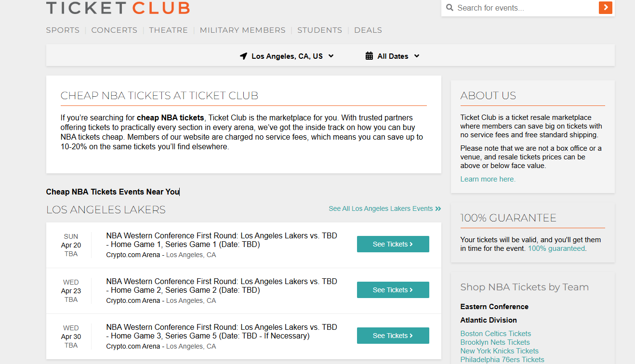635x364 pixels.
Task: Click the Shop NBA Tickets by Team heading
Action: (524, 287)
